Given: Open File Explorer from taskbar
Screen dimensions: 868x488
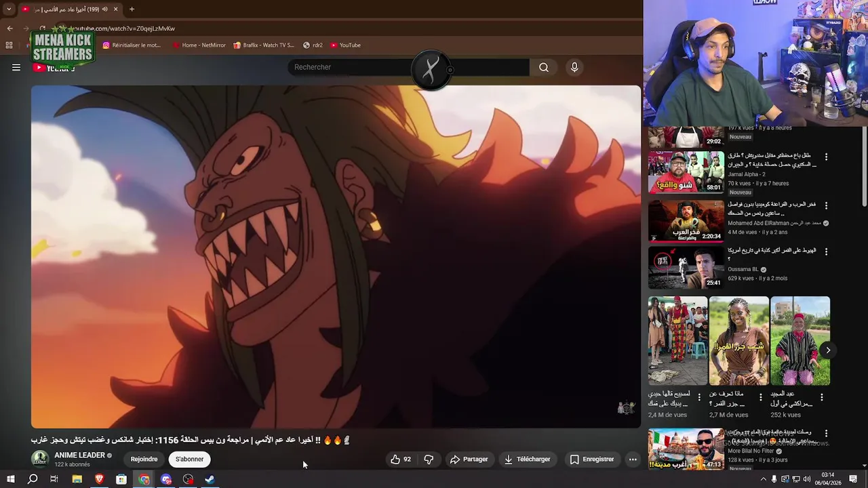Looking at the screenshot, I should [x=77, y=479].
